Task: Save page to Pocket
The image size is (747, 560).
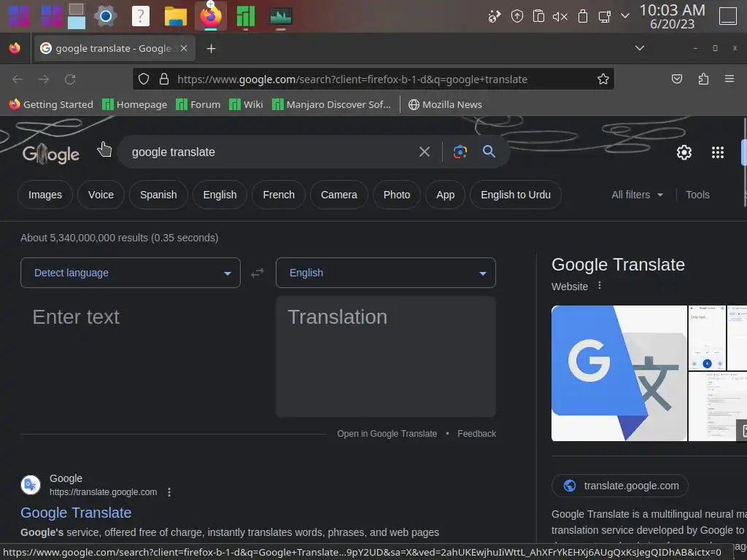Action: (x=676, y=79)
